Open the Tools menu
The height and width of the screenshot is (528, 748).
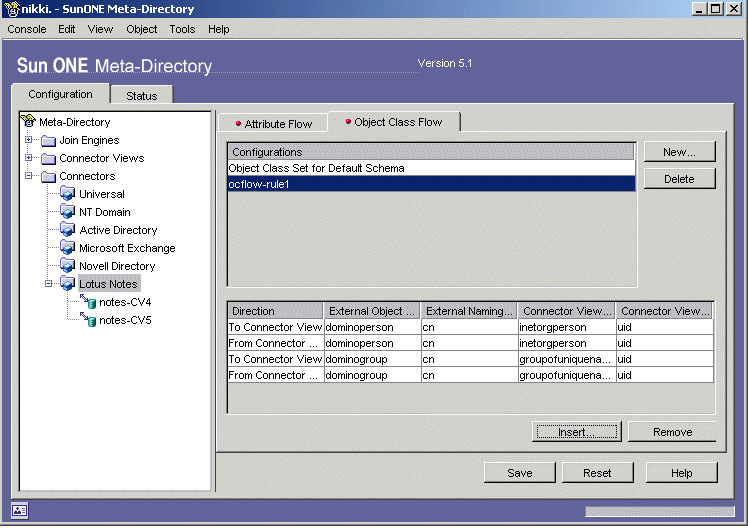point(182,29)
